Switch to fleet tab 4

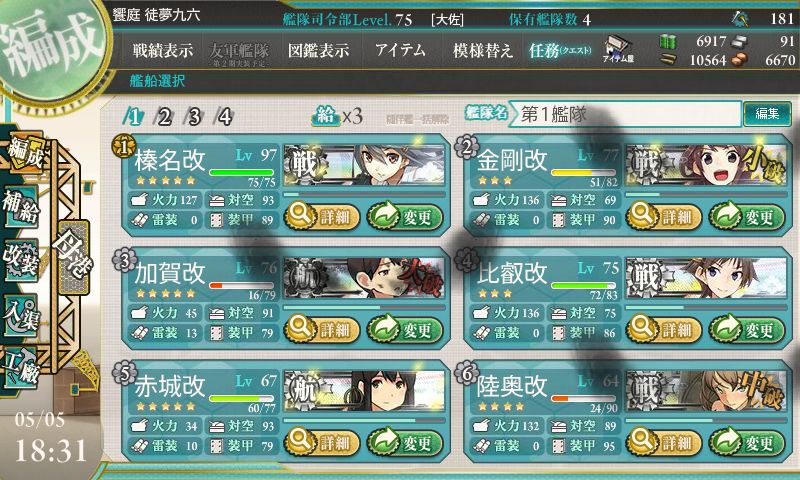pos(224,117)
